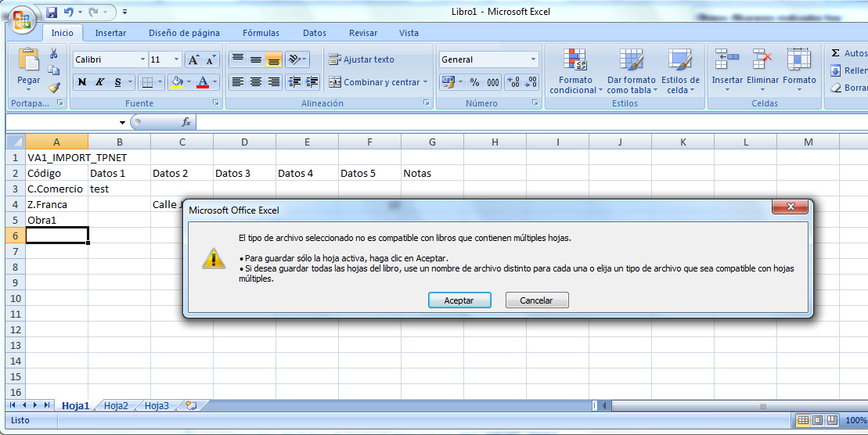Screen dimensions: 868x435
Task: Select the Format Painter brush
Action: coord(54,88)
